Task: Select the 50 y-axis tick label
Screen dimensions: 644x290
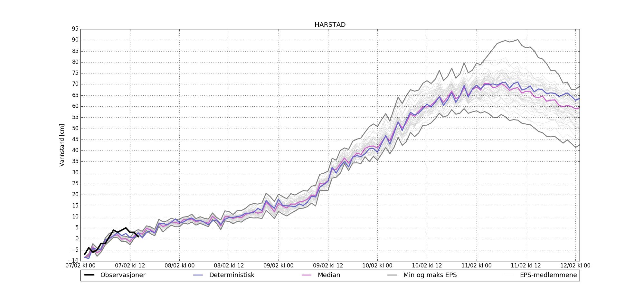Action: tap(75, 129)
